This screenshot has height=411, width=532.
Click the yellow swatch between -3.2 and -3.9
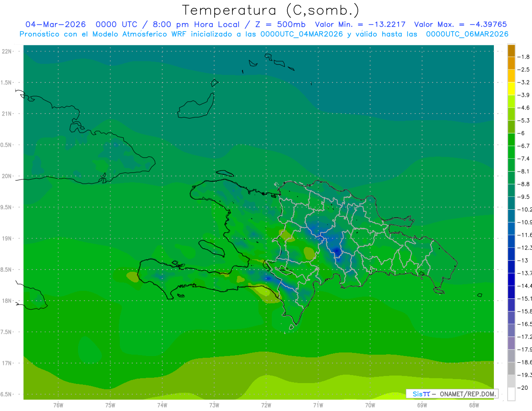click(511, 89)
